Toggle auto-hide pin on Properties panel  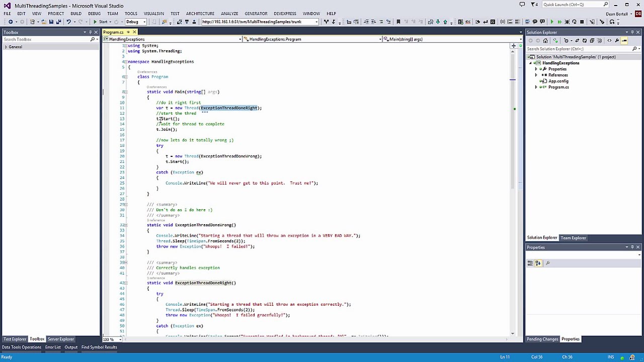tap(632, 247)
